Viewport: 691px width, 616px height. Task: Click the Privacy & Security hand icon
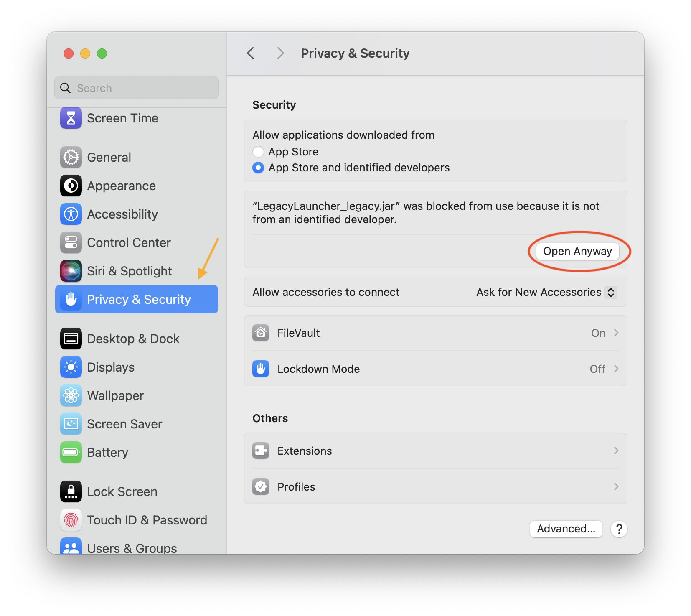pyautogui.click(x=71, y=299)
